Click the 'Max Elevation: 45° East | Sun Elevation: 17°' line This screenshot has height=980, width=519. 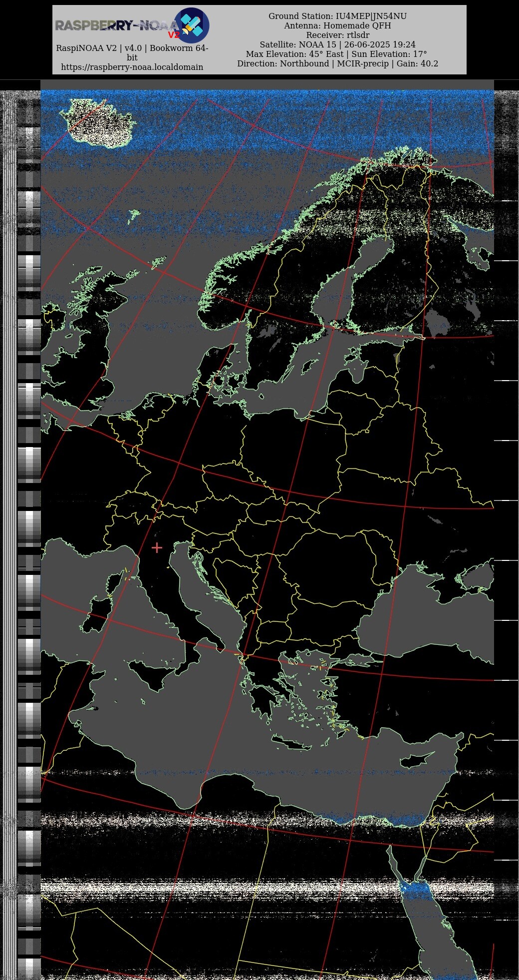337,54
